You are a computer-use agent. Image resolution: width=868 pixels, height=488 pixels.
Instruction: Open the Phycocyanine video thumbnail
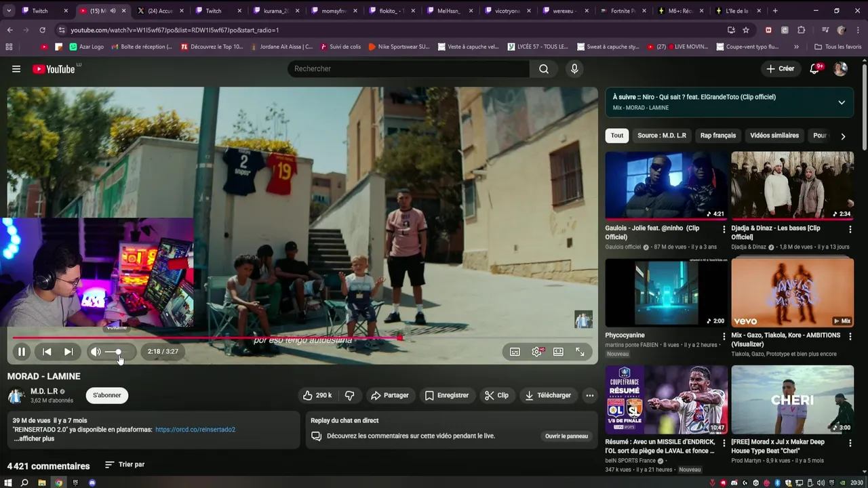[x=667, y=293]
